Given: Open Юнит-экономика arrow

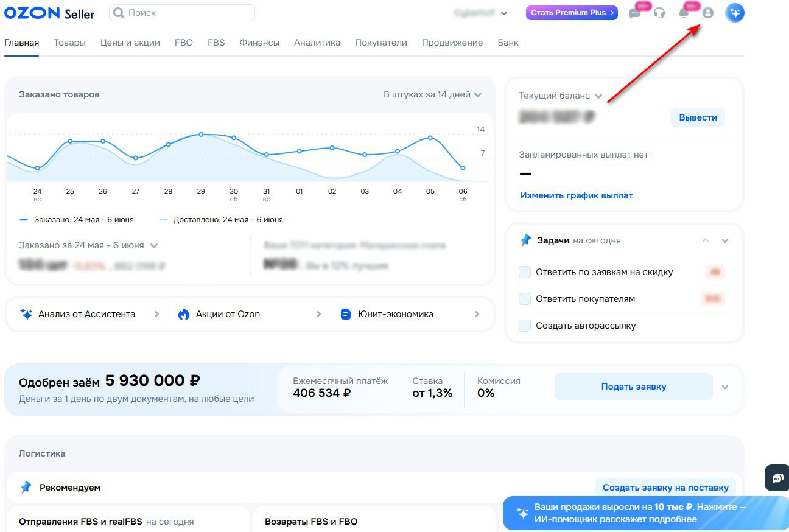Looking at the screenshot, I should [x=477, y=315].
